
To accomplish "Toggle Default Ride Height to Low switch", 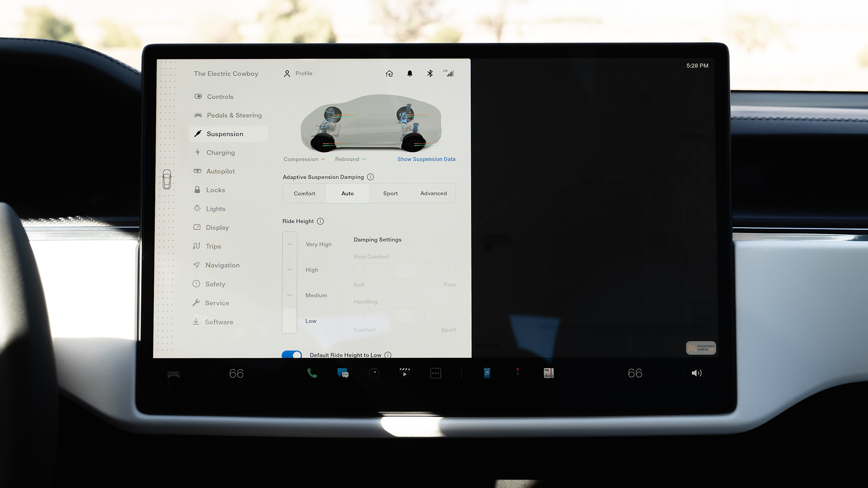I will pyautogui.click(x=292, y=354).
